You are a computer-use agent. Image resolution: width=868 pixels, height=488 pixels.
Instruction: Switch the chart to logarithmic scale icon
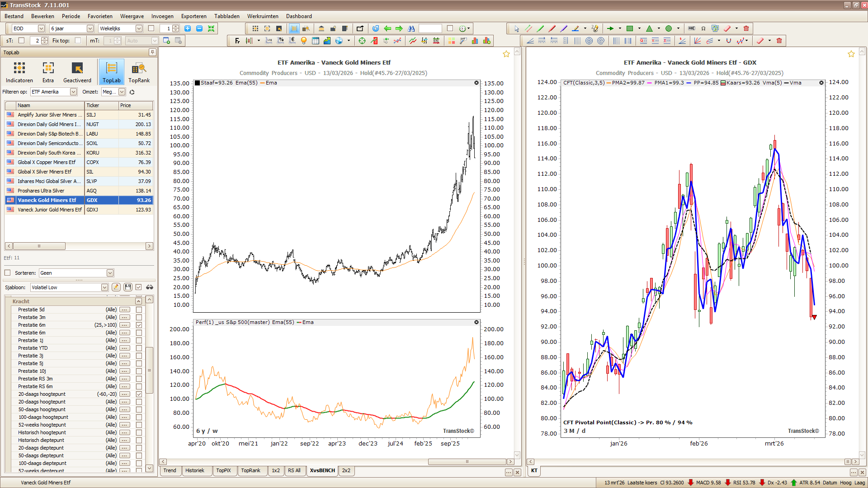(269, 41)
